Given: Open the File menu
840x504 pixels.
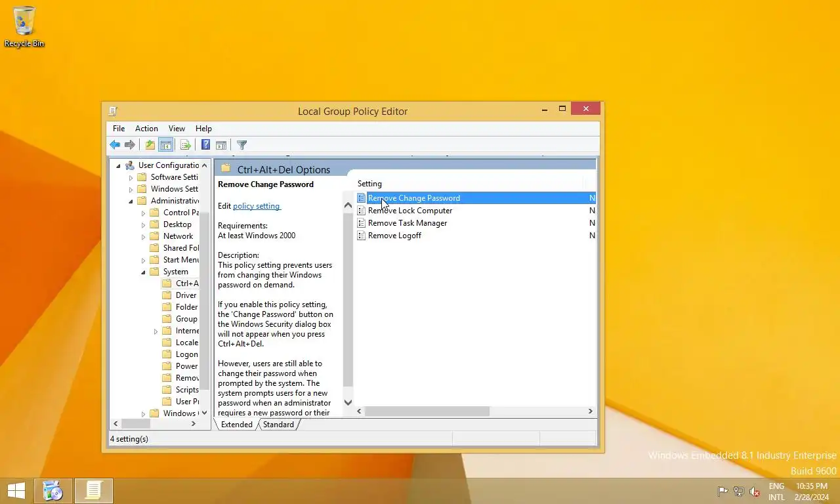Looking at the screenshot, I should point(119,129).
